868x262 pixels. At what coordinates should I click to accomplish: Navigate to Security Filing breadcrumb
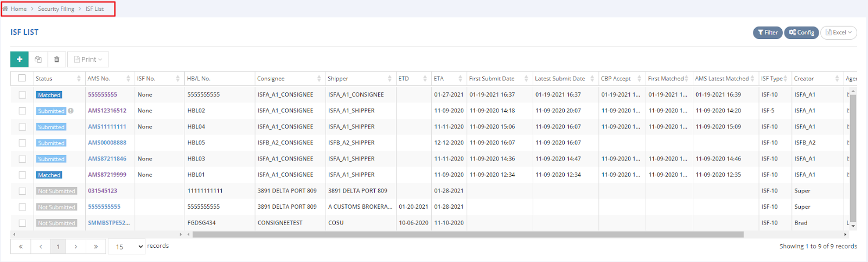pyautogui.click(x=56, y=9)
